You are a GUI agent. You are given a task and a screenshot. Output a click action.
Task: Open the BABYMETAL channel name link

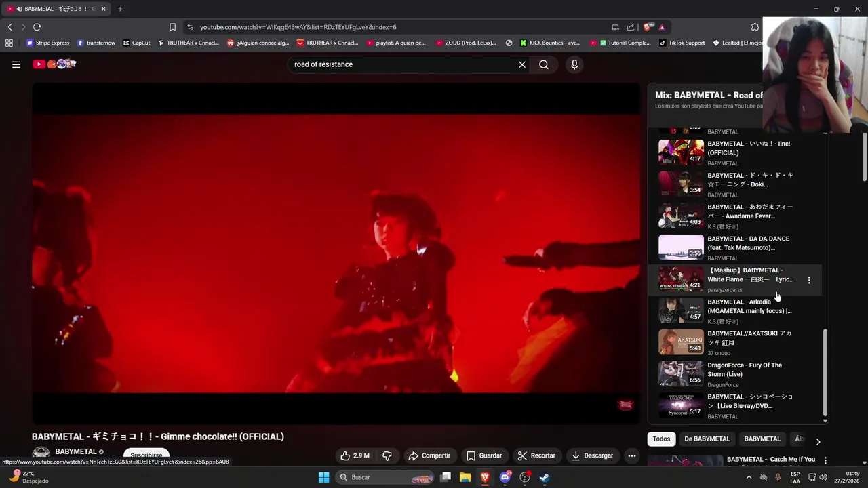coord(75,451)
